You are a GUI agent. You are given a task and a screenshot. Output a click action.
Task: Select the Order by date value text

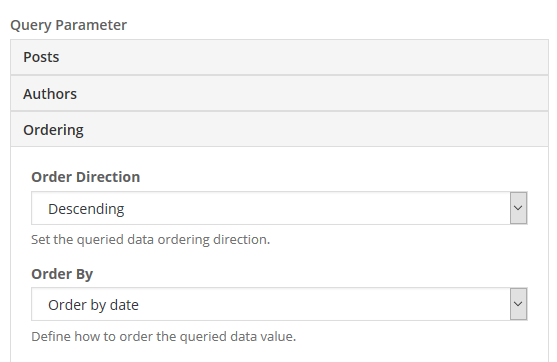click(x=93, y=305)
